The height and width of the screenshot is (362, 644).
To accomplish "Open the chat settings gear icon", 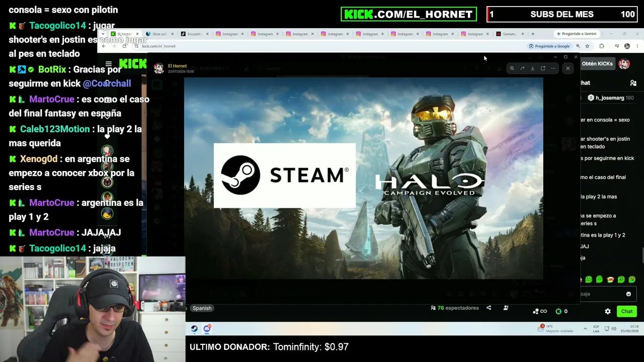I will point(608,311).
